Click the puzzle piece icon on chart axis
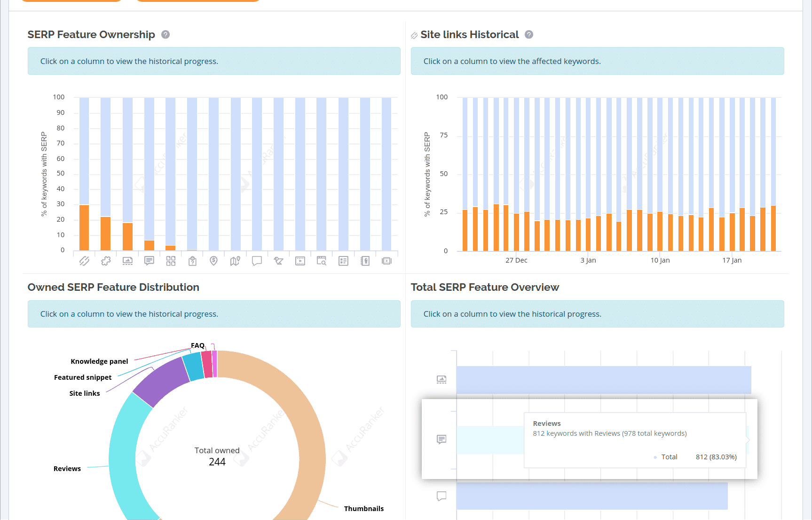Screen dimensions: 812x520 click(106, 261)
